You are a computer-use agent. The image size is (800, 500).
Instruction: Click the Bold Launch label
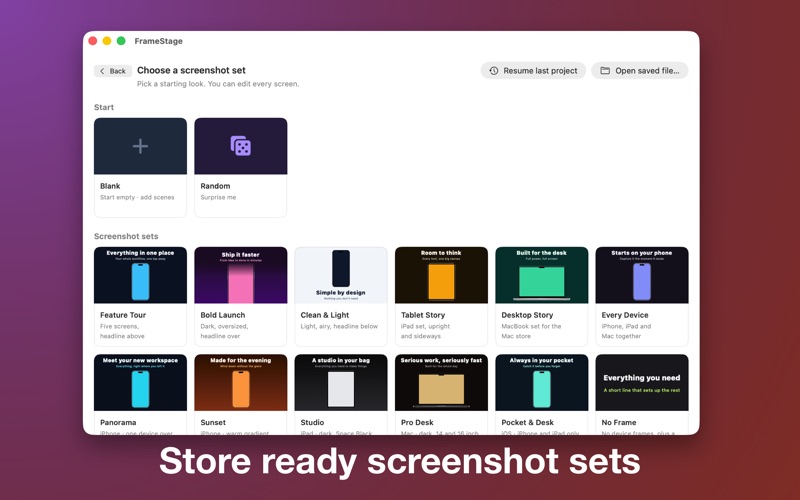tap(223, 315)
